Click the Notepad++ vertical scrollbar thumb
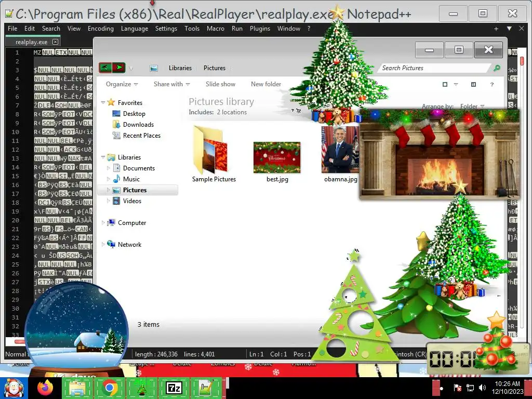This screenshot has width=532, height=399. point(522,61)
